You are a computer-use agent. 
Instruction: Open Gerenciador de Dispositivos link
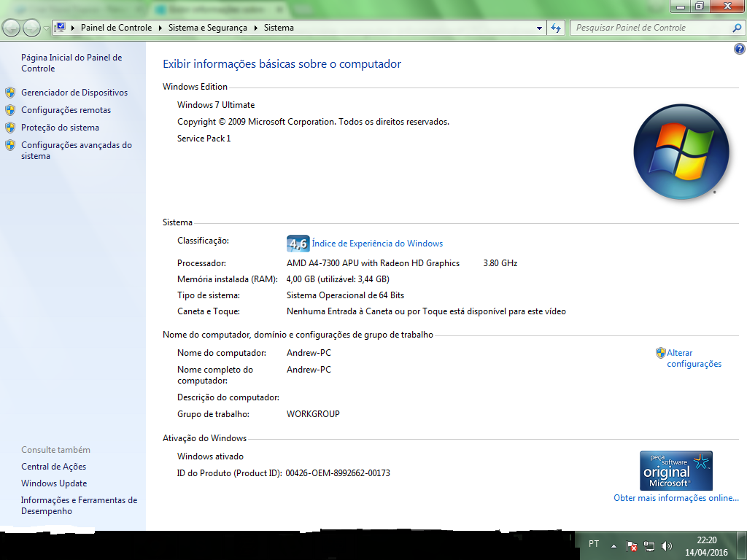click(x=74, y=93)
